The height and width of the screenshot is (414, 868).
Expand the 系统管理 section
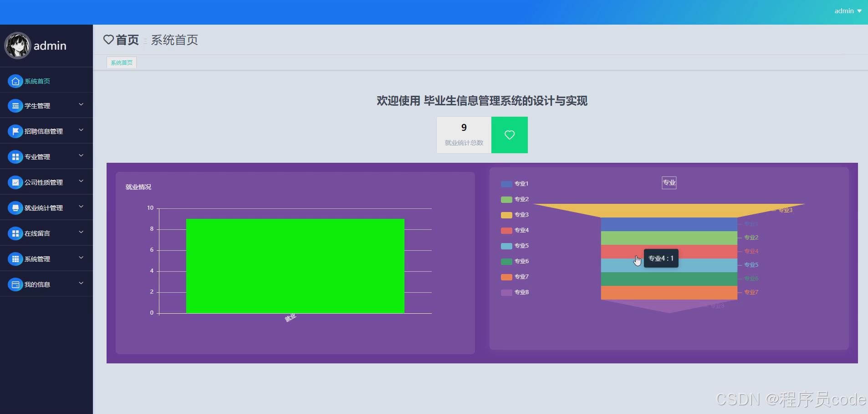tap(81, 258)
